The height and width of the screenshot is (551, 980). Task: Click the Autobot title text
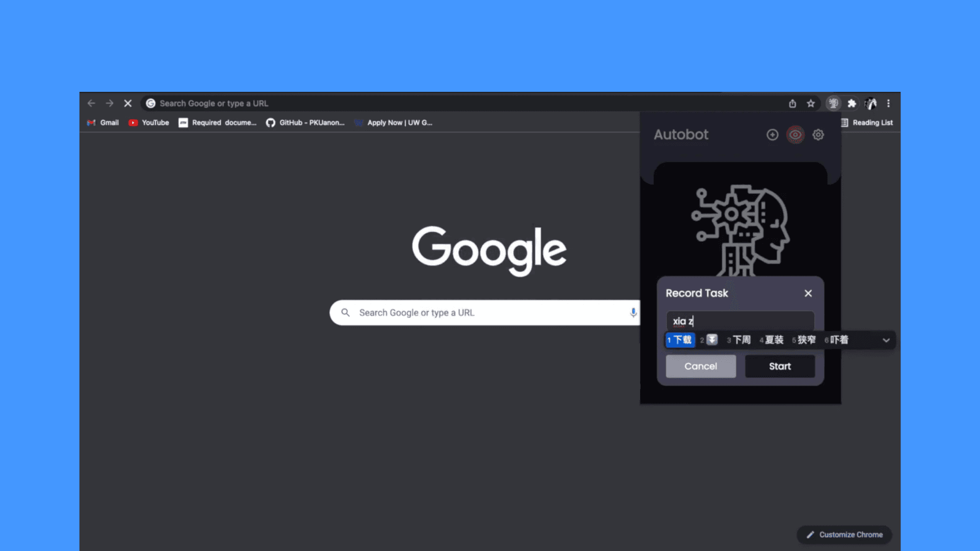tap(681, 135)
